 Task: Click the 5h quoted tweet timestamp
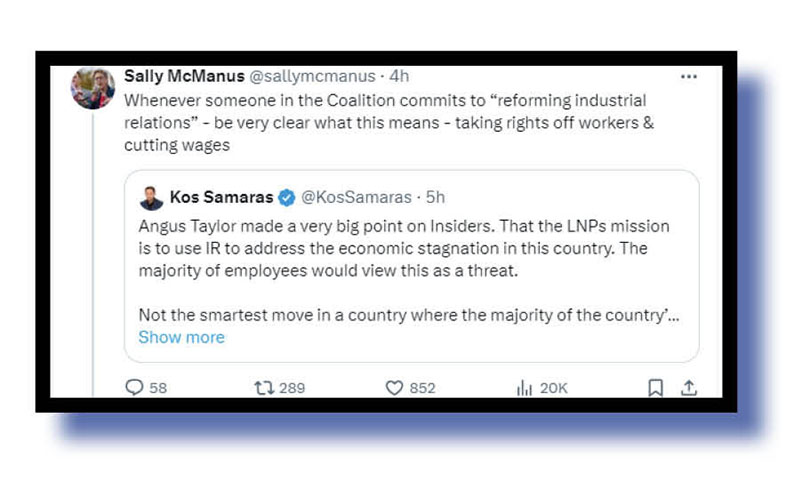tap(436, 196)
